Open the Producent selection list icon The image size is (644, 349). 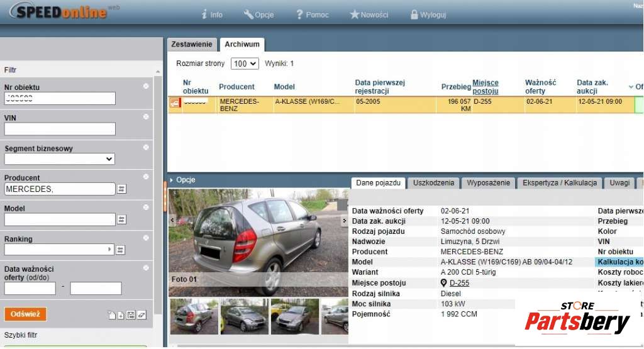(x=121, y=189)
